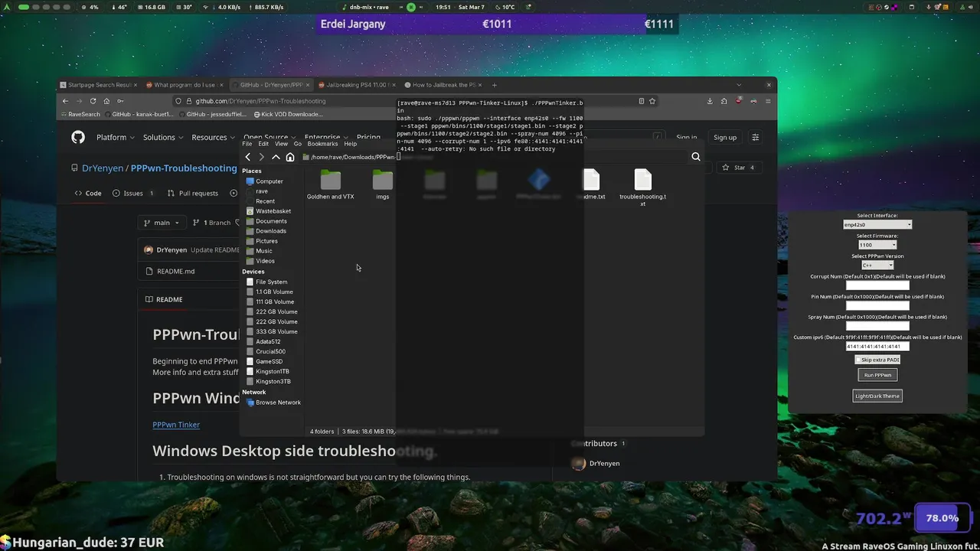
Task: Click the media play button in top panel
Action: [411, 7]
